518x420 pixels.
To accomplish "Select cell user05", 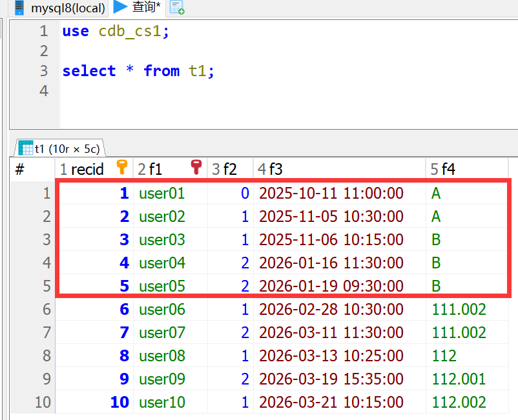I will click(x=170, y=286).
